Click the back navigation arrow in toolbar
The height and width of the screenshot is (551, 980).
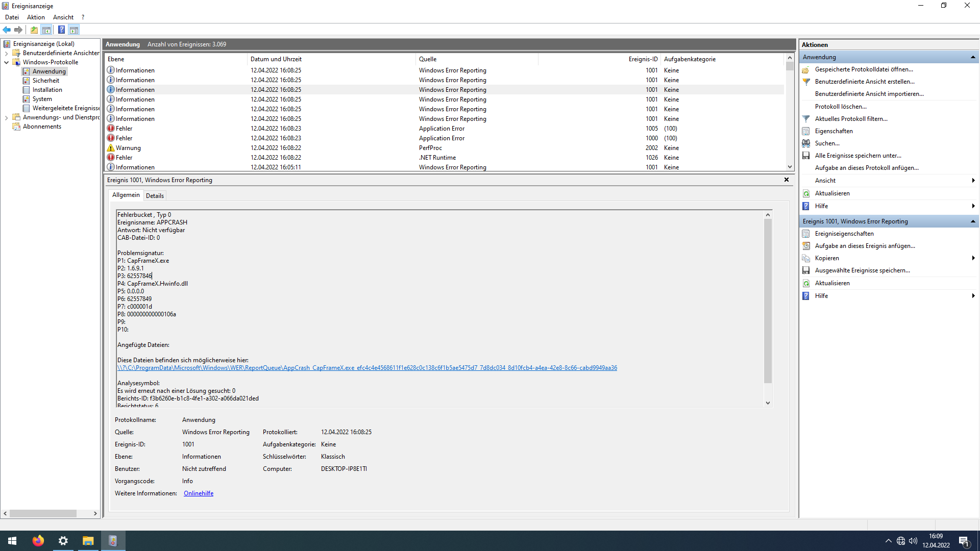tap(7, 30)
